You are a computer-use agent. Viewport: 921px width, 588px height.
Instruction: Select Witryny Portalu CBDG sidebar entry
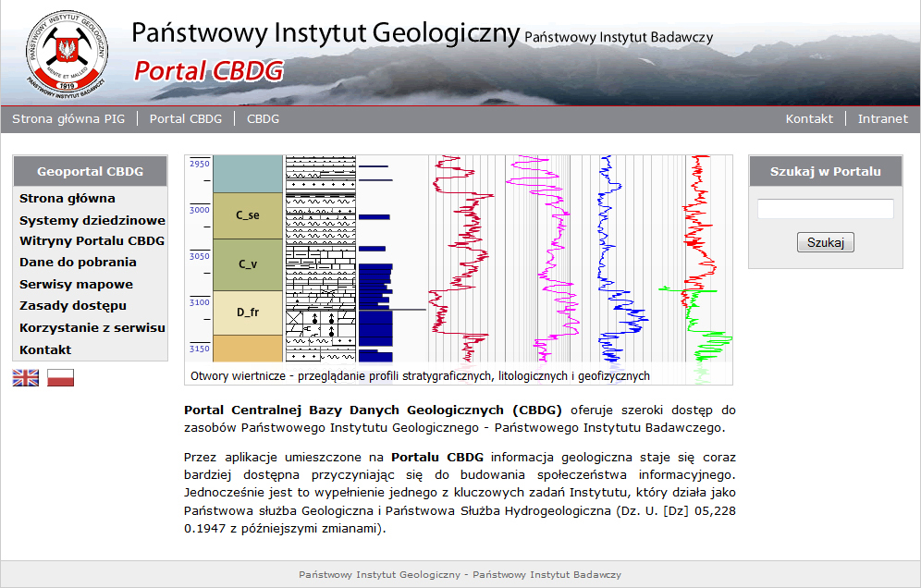click(x=92, y=240)
